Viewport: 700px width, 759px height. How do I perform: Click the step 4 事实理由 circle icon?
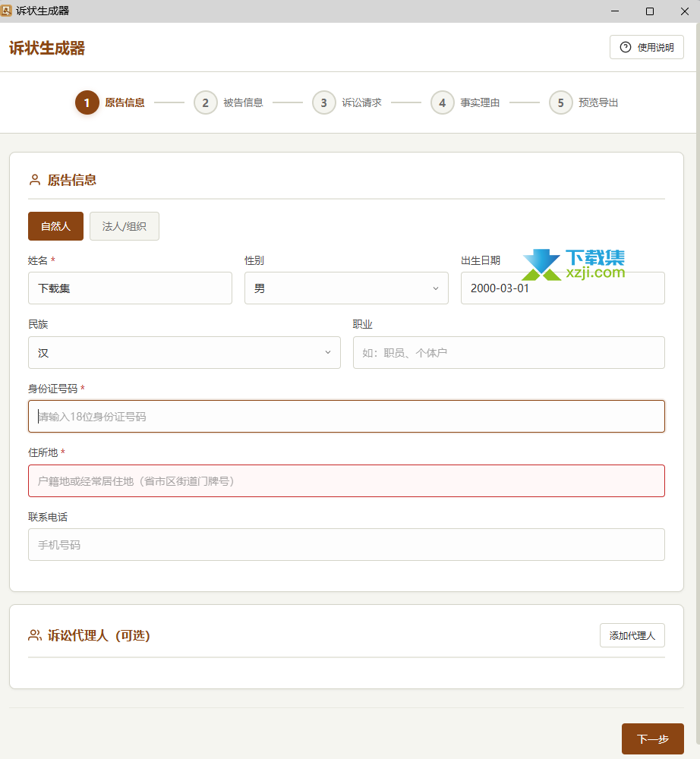[x=443, y=102]
